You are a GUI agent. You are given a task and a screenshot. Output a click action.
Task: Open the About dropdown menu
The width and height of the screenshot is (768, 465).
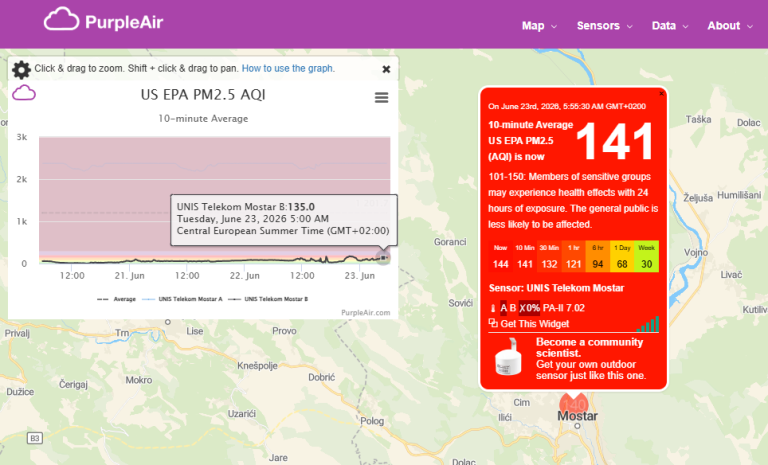pyautogui.click(x=730, y=26)
